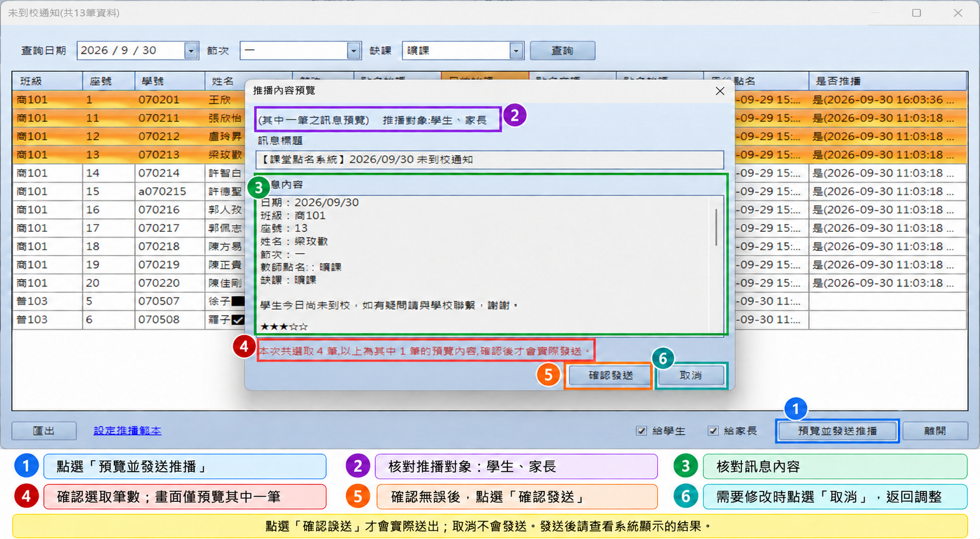
Task: Click message line 姓名：梁玫歡
Action: pyautogui.click(x=294, y=241)
